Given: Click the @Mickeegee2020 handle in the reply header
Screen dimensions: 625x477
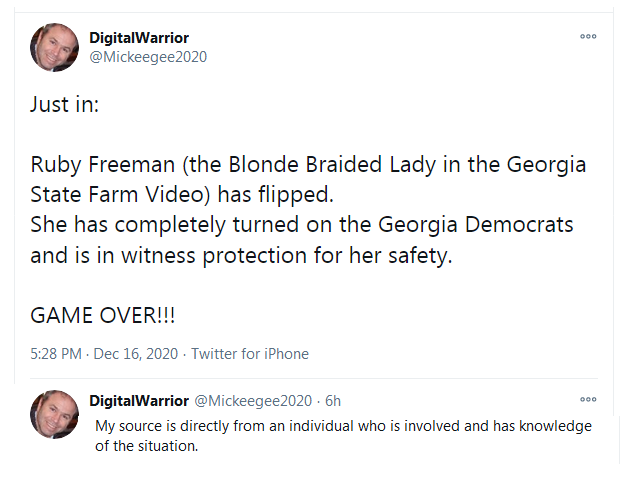Looking at the screenshot, I should (x=253, y=401).
